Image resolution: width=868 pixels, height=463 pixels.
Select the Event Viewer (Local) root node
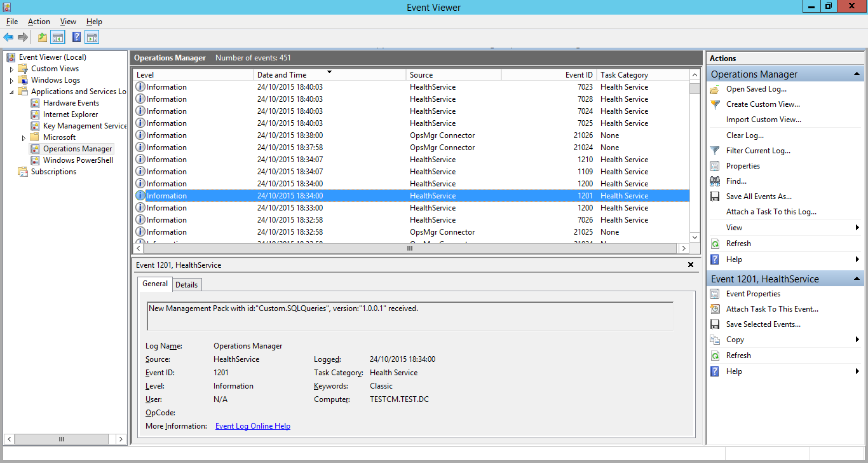52,57
